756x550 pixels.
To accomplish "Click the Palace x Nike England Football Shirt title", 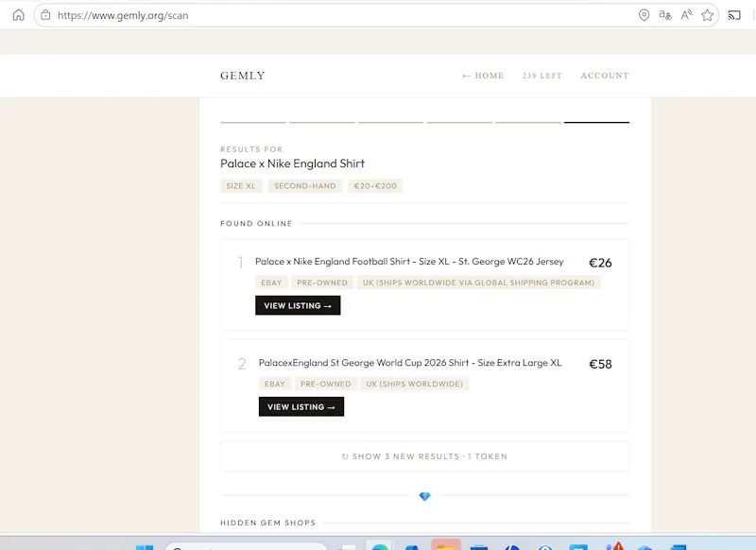I will click(x=409, y=261).
